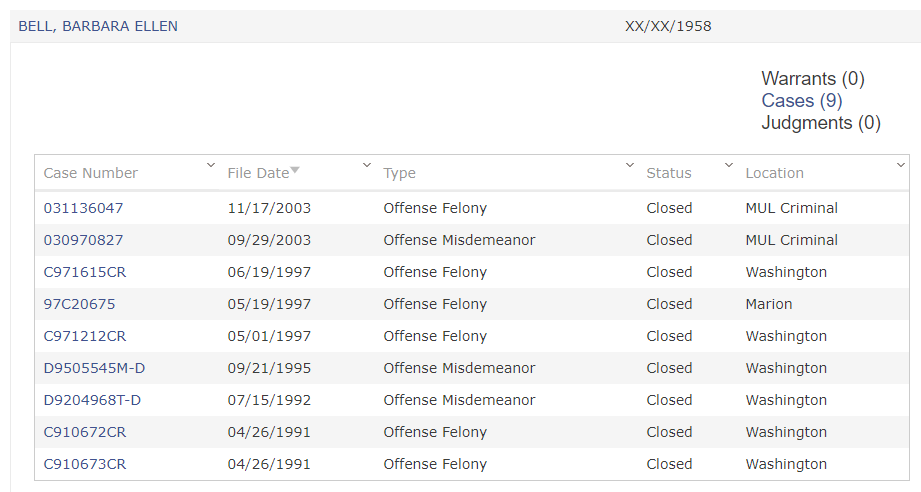Open case D9505545M-D
Viewport: 921px width, 492px height.
coord(94,368)
